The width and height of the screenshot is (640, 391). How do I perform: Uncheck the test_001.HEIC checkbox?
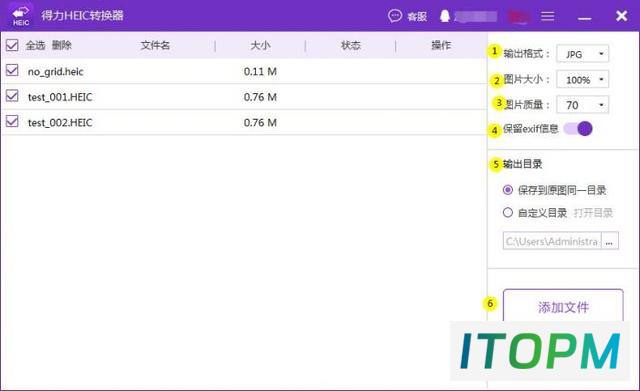pyautogui.click(x=12, y=96)
